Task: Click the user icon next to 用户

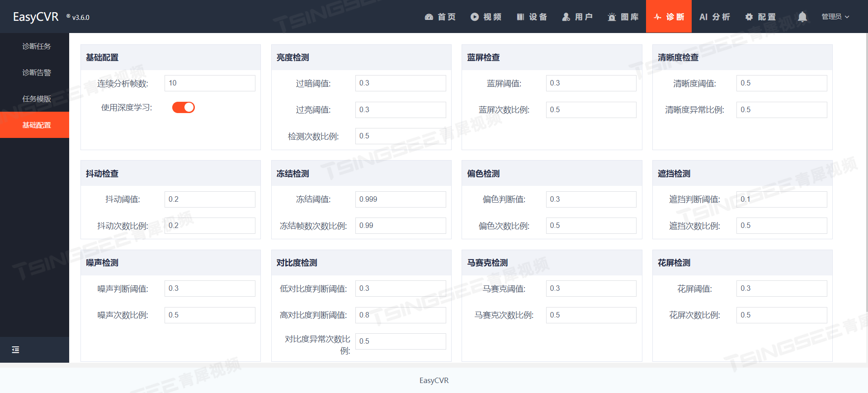Action: point(566,17)
